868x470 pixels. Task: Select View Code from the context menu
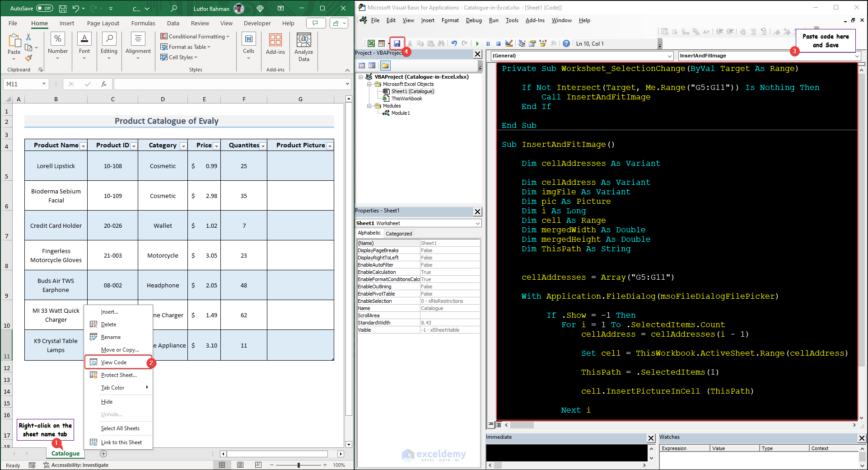114,362
